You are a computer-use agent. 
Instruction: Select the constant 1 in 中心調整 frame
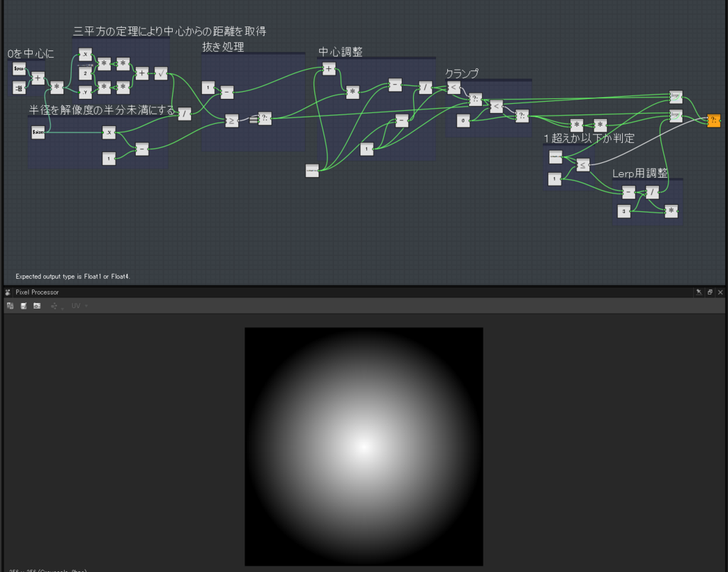tap(366, 149)
